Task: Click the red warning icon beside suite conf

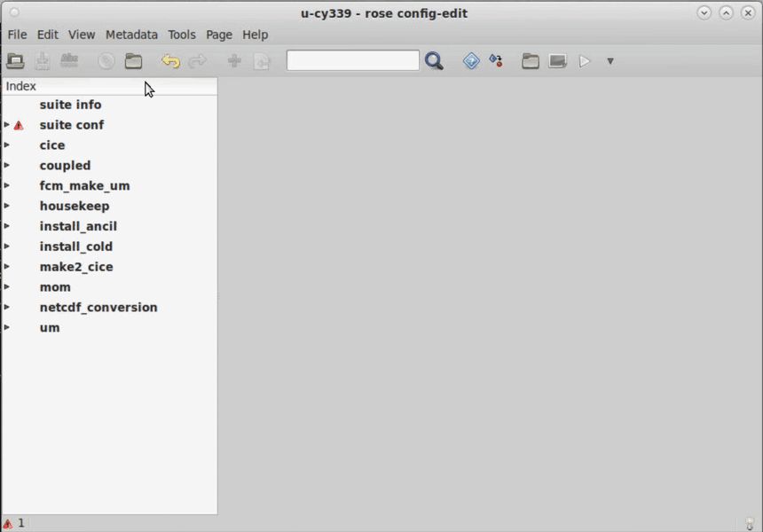Action: pos(19,125)
